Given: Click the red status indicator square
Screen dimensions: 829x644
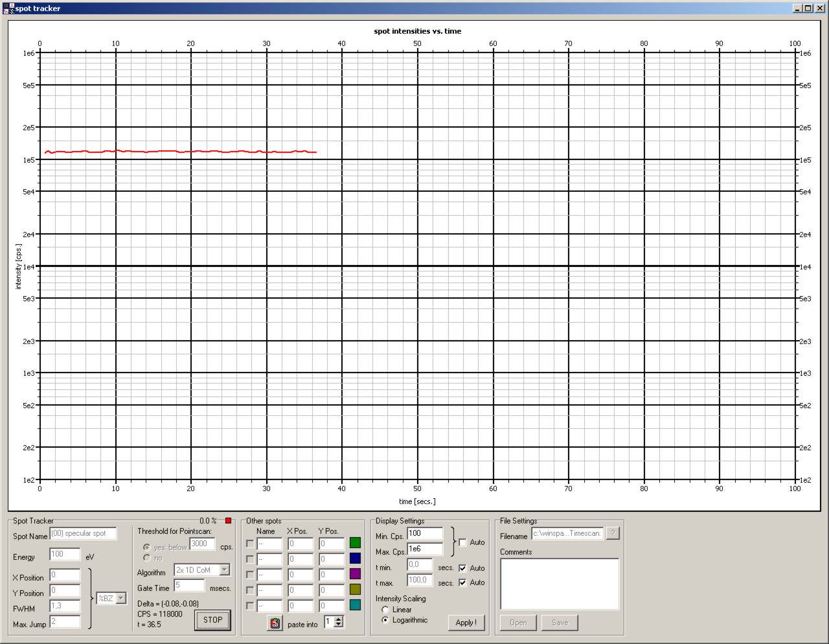Looking at the screenshot, I should point(228,521).
